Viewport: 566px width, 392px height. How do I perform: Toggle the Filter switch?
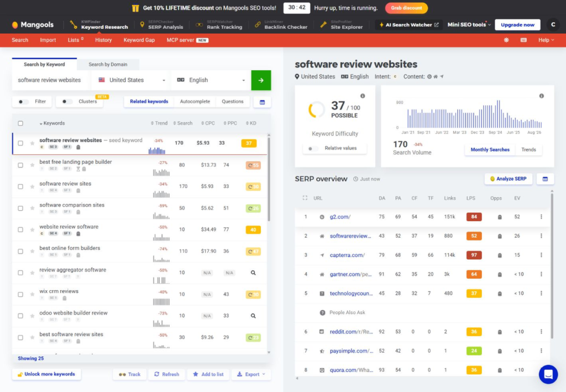pos(23,102)
